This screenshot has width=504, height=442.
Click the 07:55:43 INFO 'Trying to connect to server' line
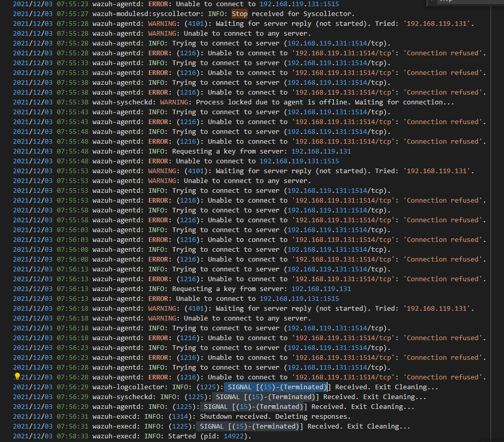(202, 112)
